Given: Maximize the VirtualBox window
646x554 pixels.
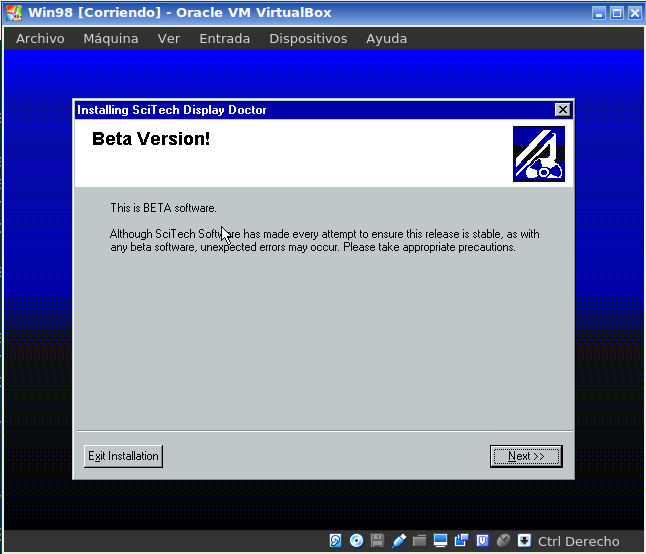Looking at the screenshot, I should click(x=617, y=13).
